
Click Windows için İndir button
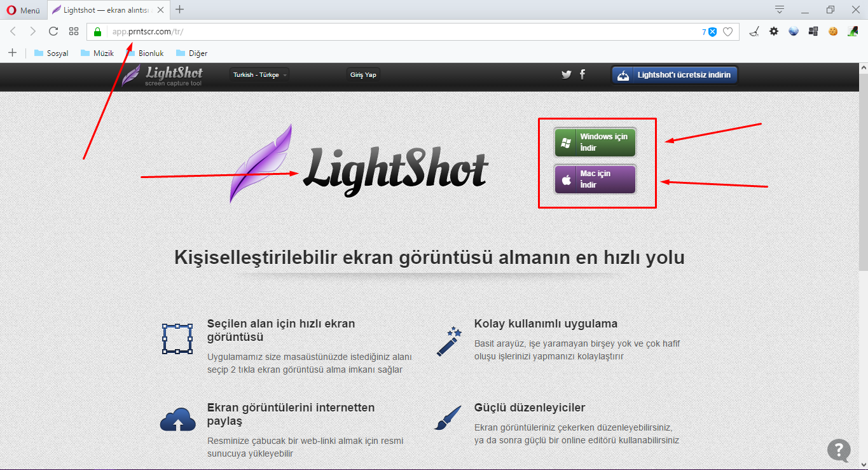[595, 142]
